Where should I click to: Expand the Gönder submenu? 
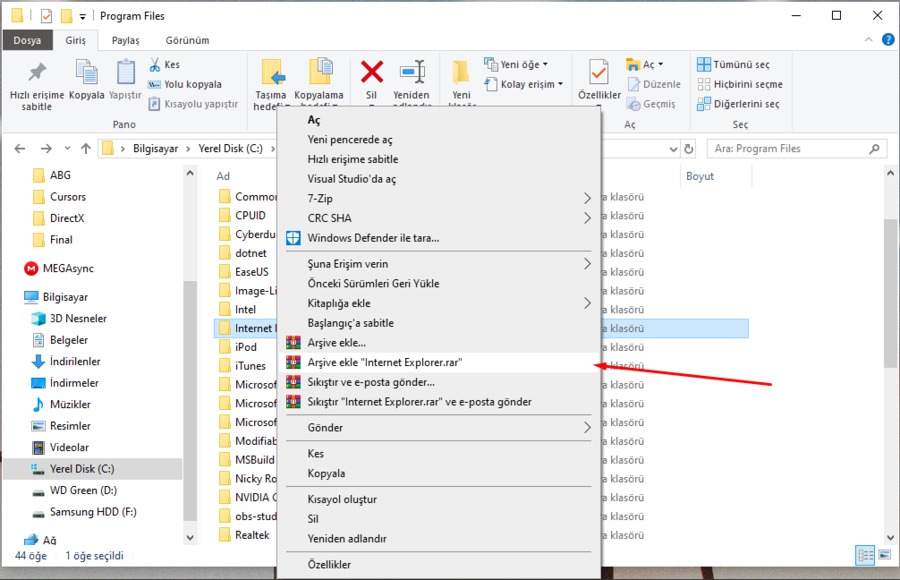[439, 427]
